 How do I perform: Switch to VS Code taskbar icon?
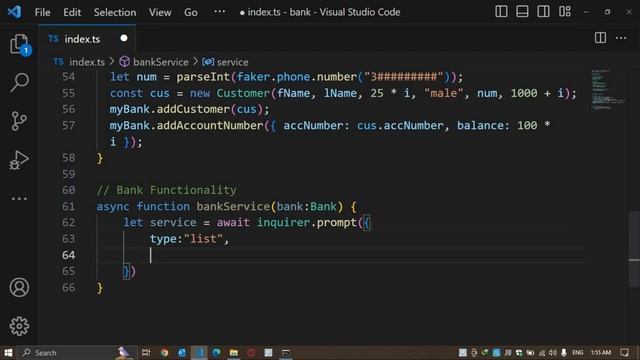coord(199,353)
